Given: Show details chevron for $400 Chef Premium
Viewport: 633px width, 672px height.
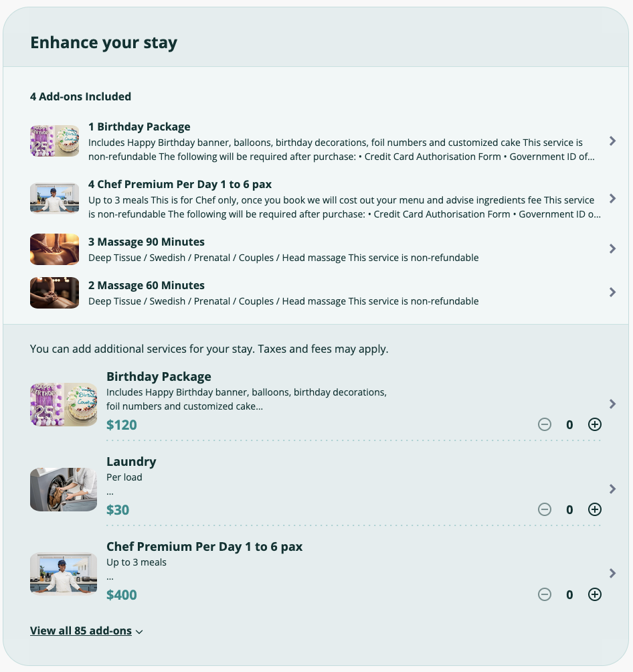Looking at the screenshot, I should point(612,574).
